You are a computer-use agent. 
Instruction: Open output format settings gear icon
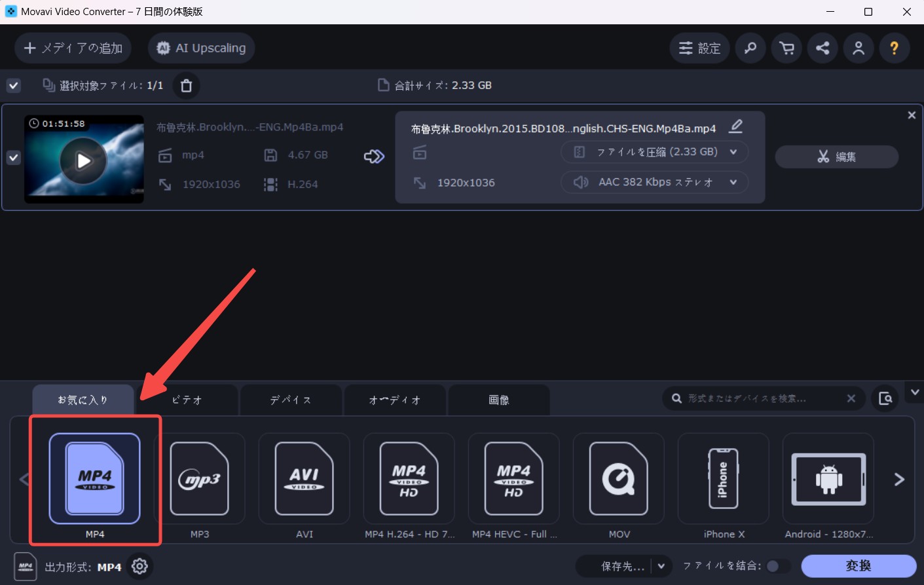pyautogui.click(x=139, y=566)
